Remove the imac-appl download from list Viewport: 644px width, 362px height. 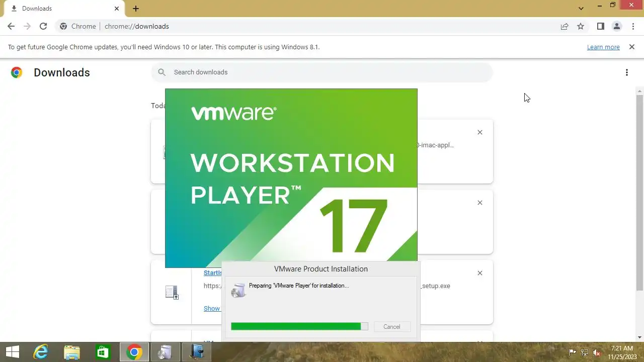pos(479,132)
